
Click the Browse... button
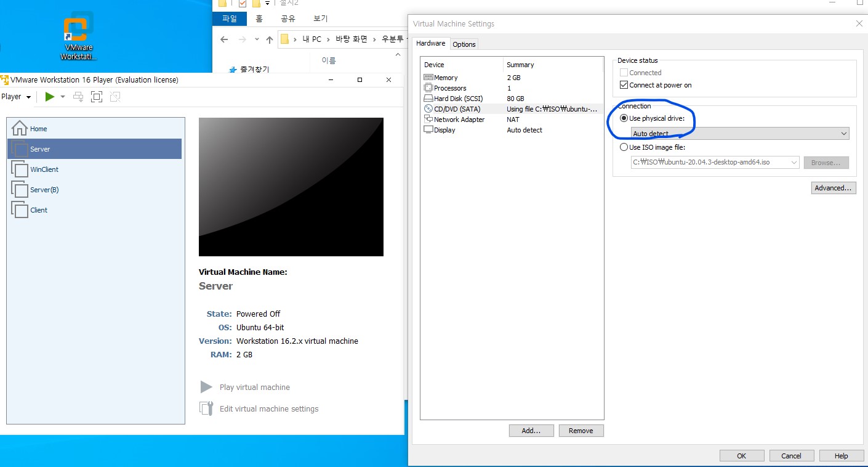click(x=826, y=163)
